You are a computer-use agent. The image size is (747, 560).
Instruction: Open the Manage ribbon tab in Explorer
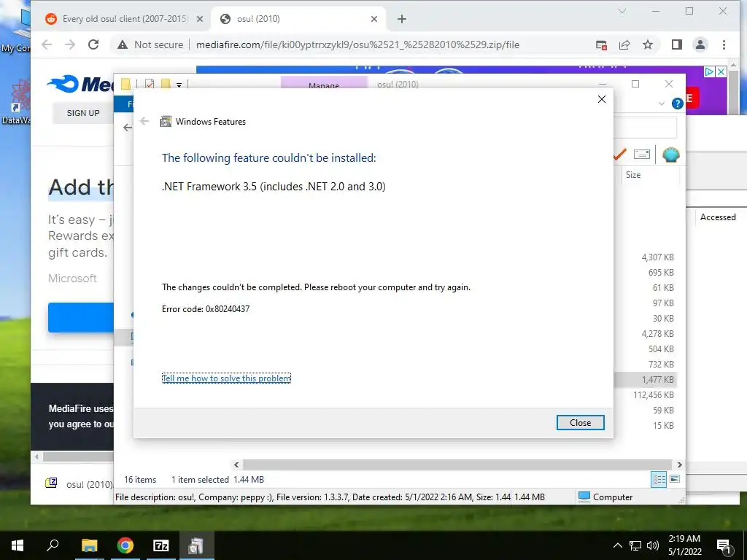324,84
